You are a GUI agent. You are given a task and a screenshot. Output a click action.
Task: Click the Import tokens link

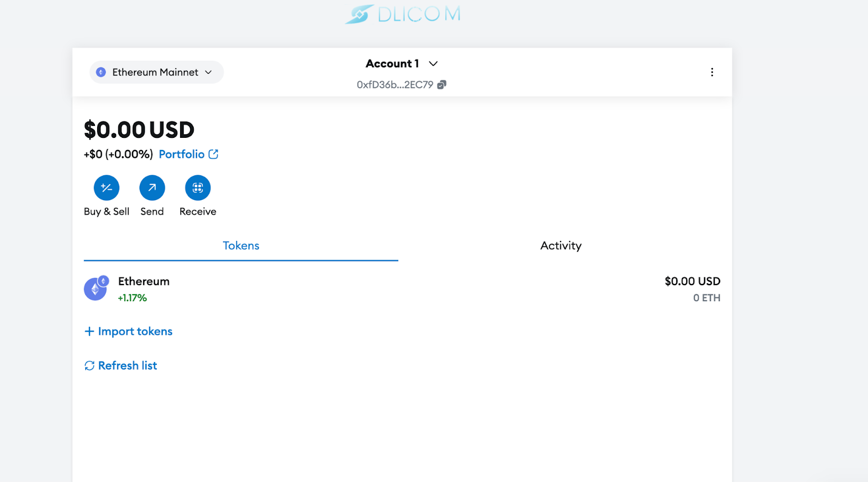click(x=135, y=331)
